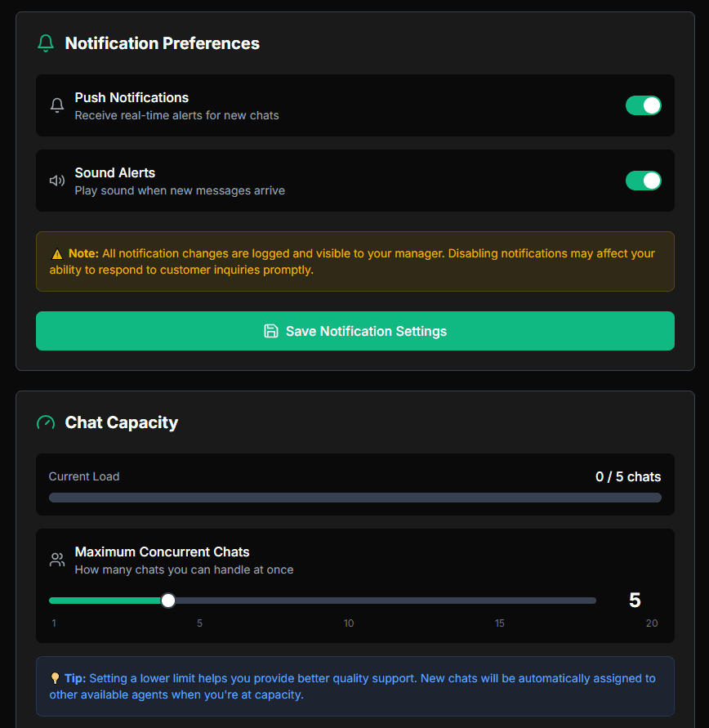Screen dimensions: 709x728
Task: Click the lightbulb icon in the tip box
Action: point(55,677)
